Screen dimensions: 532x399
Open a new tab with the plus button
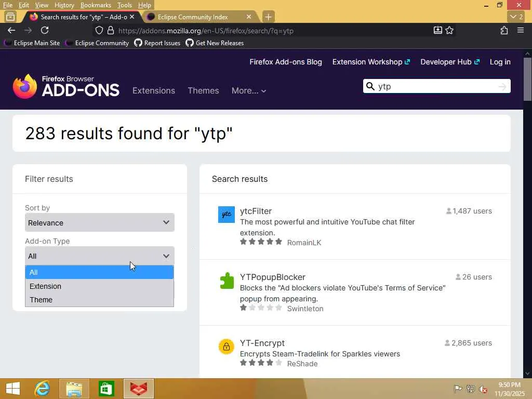269,17
